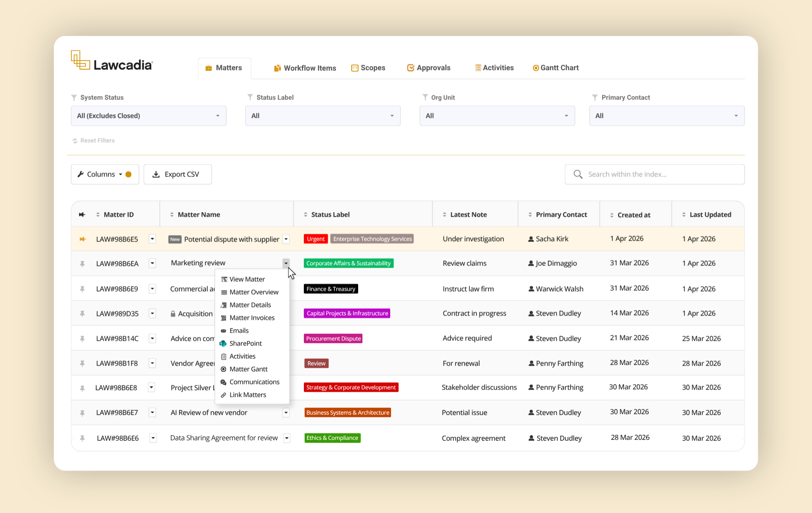Sort the Created at column
The width and height of the screenshot is (812, 513).
point(612,215)
